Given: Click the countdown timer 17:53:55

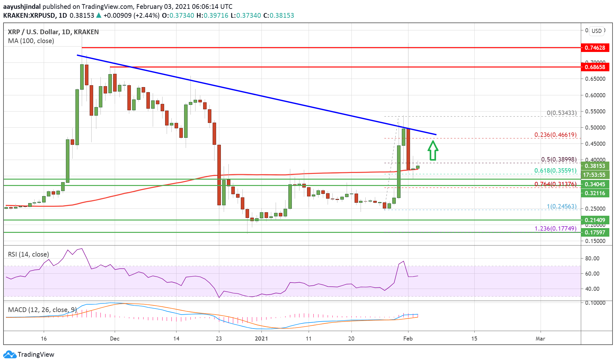Looking at the screenshot, I should point(595,175).
